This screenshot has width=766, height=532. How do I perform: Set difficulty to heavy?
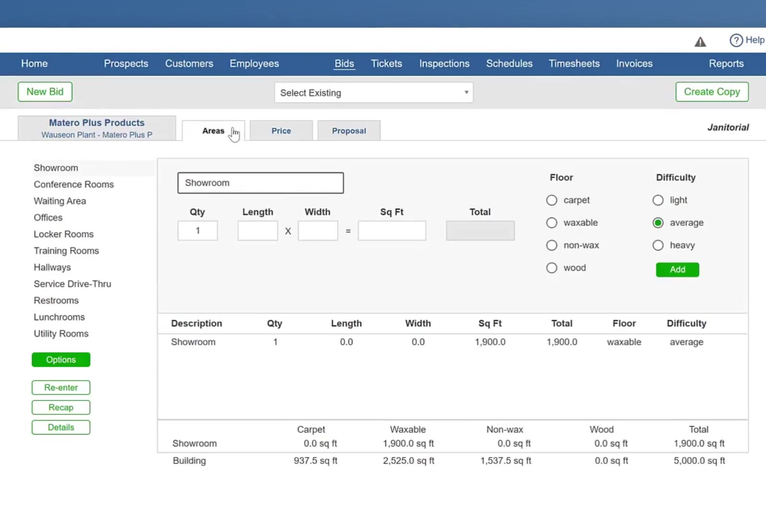(658, 245)
